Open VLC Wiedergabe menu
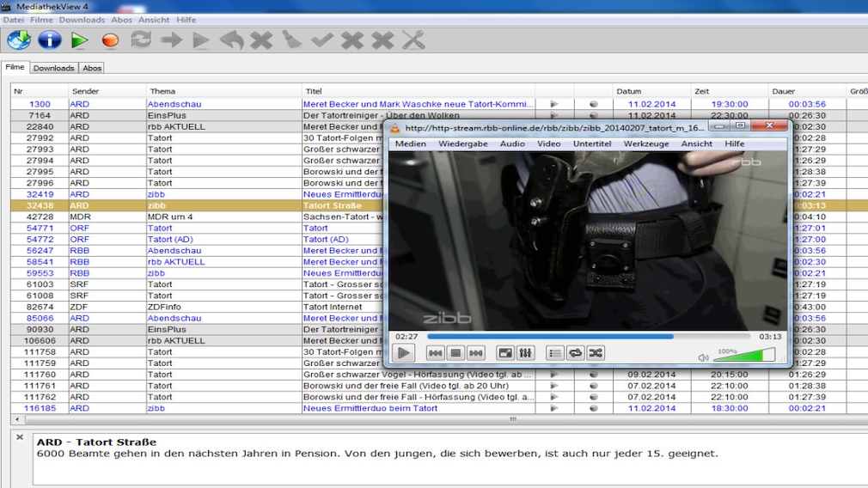 [x=462, y=144]
